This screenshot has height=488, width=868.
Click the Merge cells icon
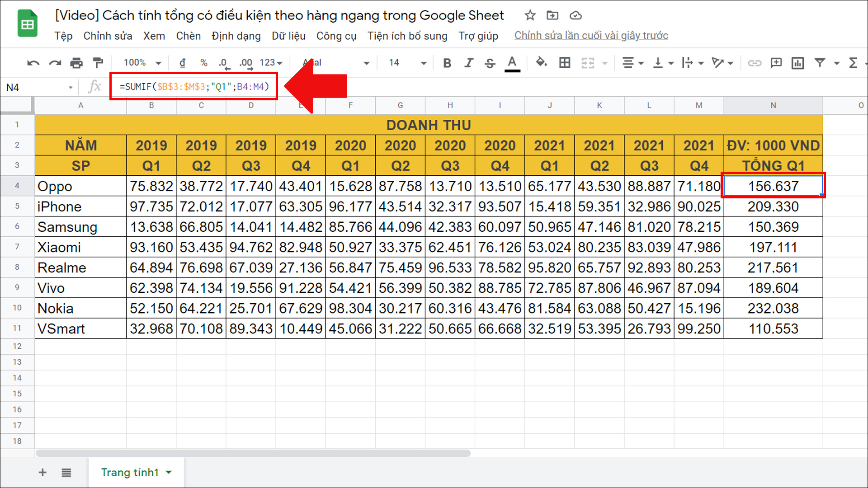[588, 63]
